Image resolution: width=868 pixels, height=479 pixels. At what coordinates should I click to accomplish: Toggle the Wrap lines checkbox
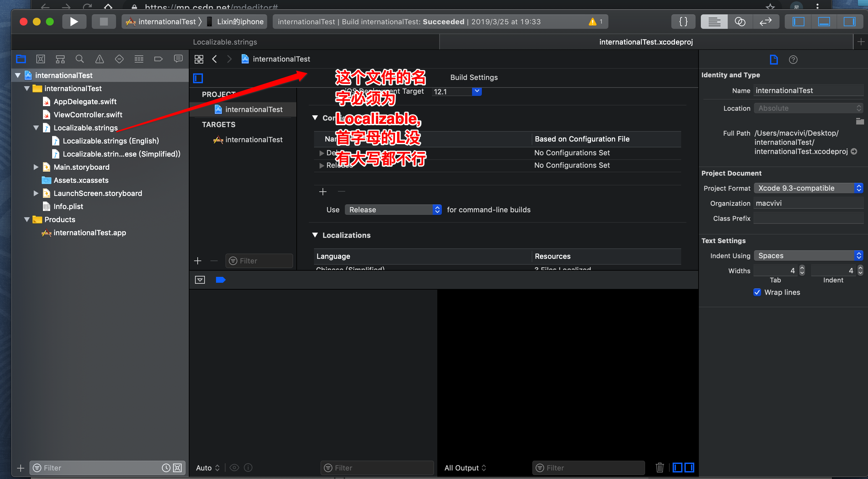pyautogui.click(x=757, y=292)
